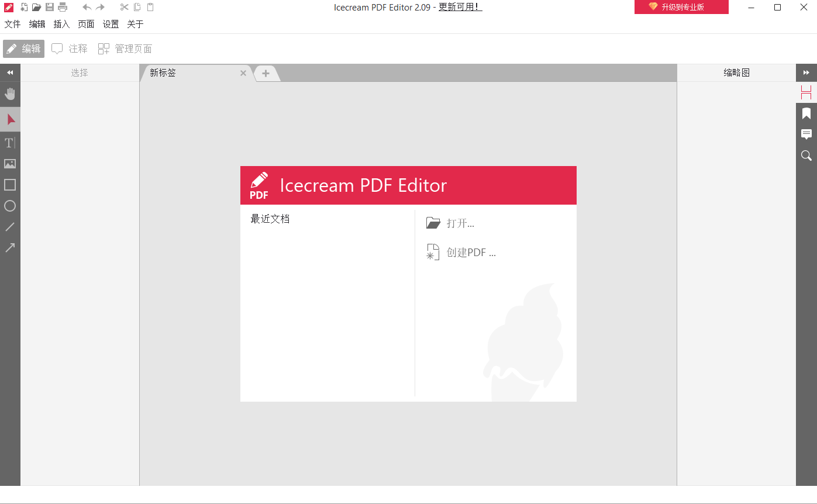
Task: Select the Circle shape tool
Action: point(10,206)
